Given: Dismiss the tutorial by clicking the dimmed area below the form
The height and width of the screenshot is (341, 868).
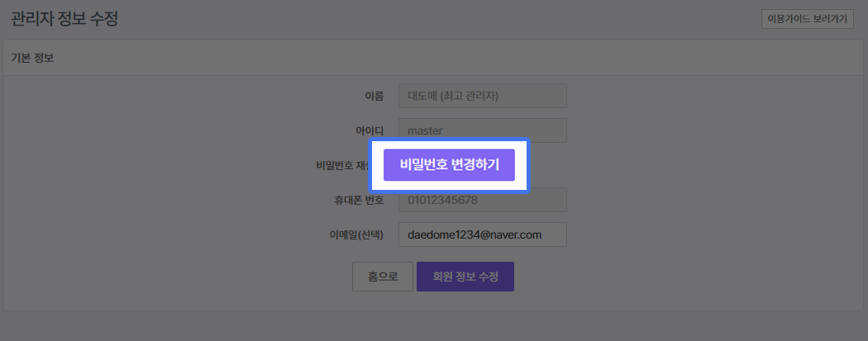Looking at the screenshot, I should click(434, 326).
